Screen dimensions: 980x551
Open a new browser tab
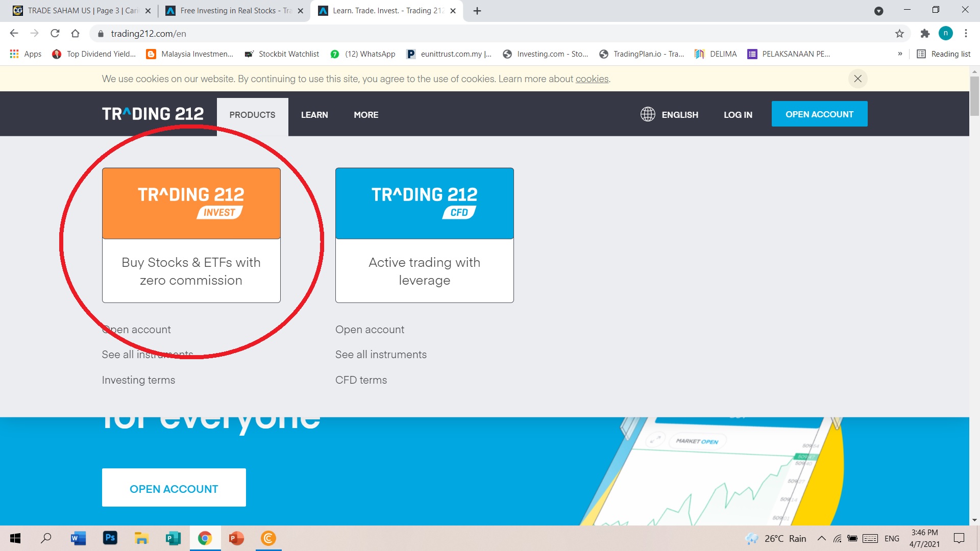coord(477,11)
